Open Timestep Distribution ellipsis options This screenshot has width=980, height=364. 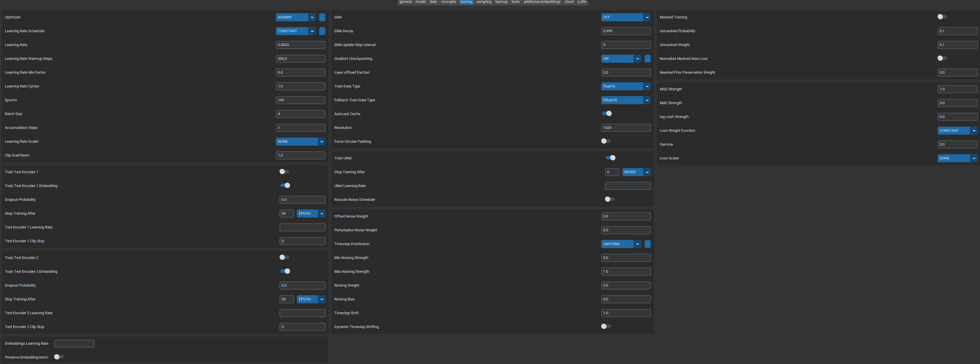click(647, 244)
